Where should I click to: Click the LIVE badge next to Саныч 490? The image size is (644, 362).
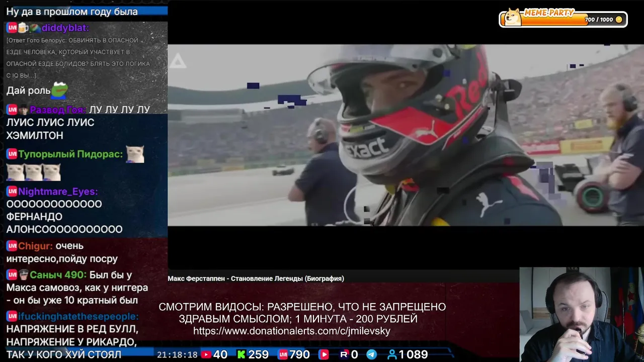tap(12, 275)
